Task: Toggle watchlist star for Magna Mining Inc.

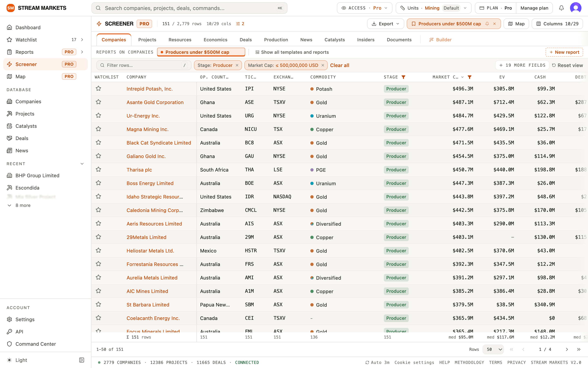Action: (98, 129)
